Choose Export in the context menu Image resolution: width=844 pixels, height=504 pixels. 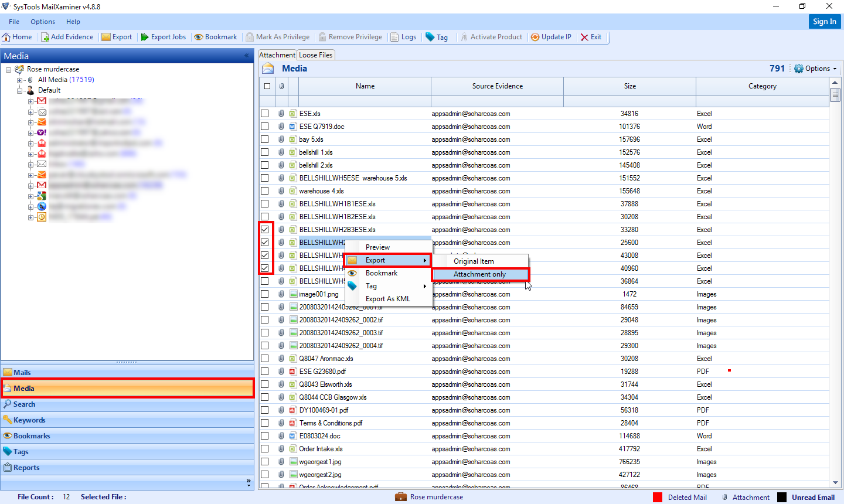coord(388,260)
